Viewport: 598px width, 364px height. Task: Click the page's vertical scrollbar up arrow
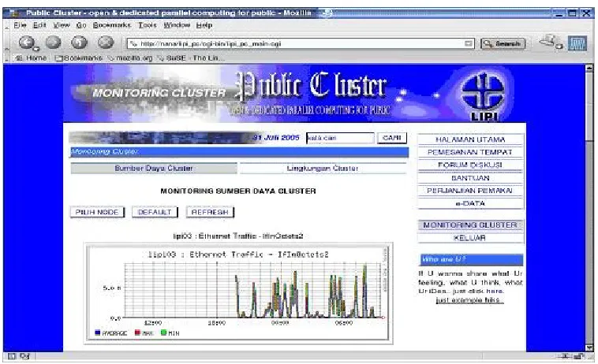point(589,69)
